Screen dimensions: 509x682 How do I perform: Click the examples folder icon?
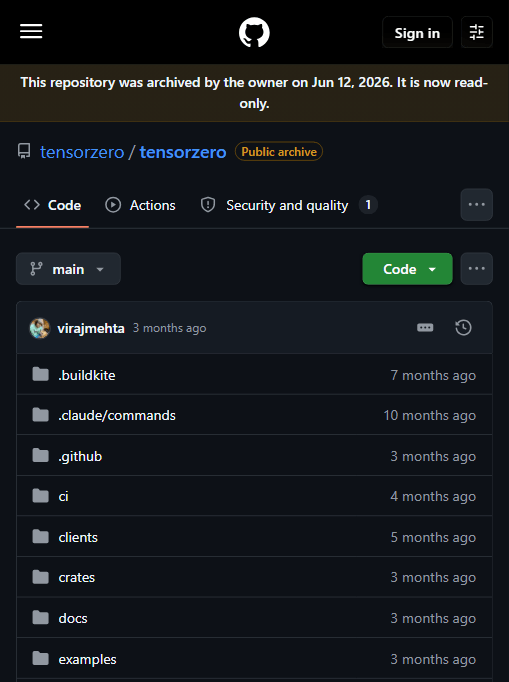[x=40, y=658]
